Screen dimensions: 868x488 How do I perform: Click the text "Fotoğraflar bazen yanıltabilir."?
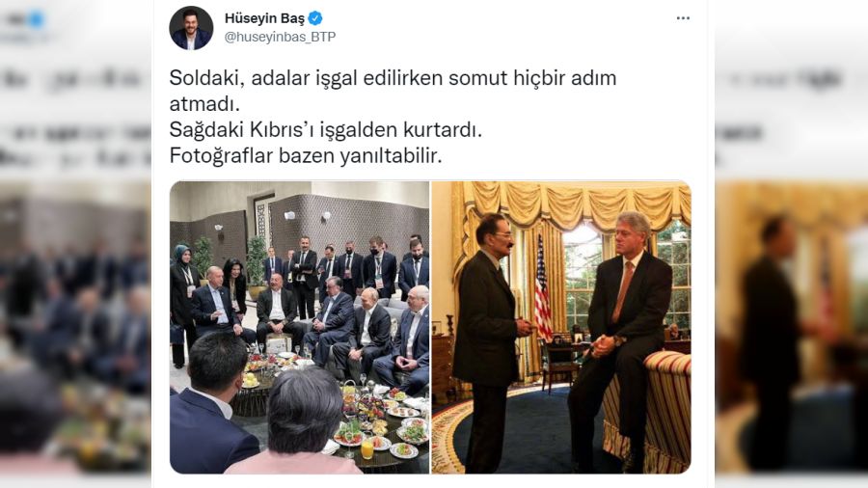tap(306, 155)
